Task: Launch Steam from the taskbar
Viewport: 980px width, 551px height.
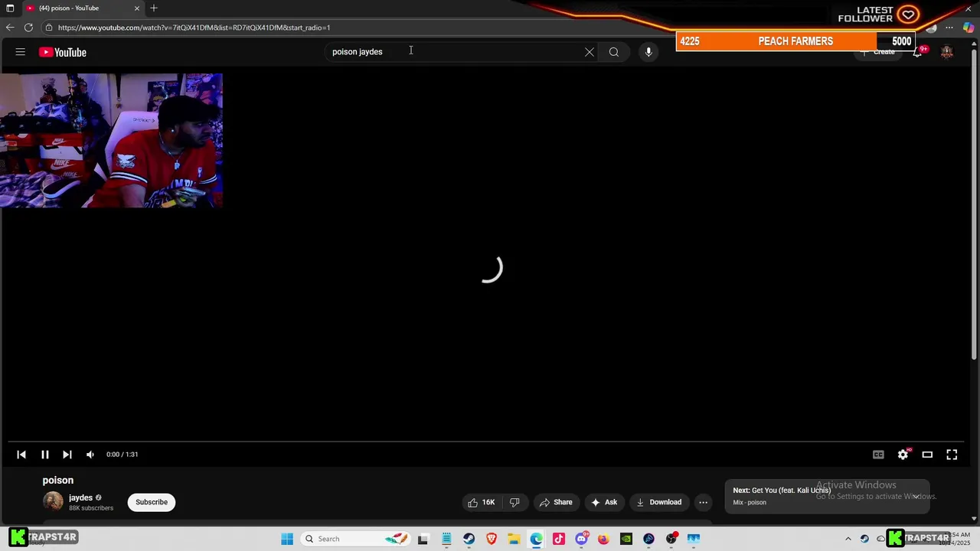Action: [x=469, y=539]
